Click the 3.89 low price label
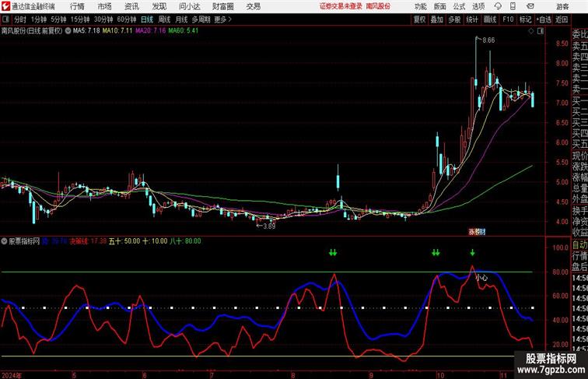Viewport: 588px width, 379px height. 269,226
